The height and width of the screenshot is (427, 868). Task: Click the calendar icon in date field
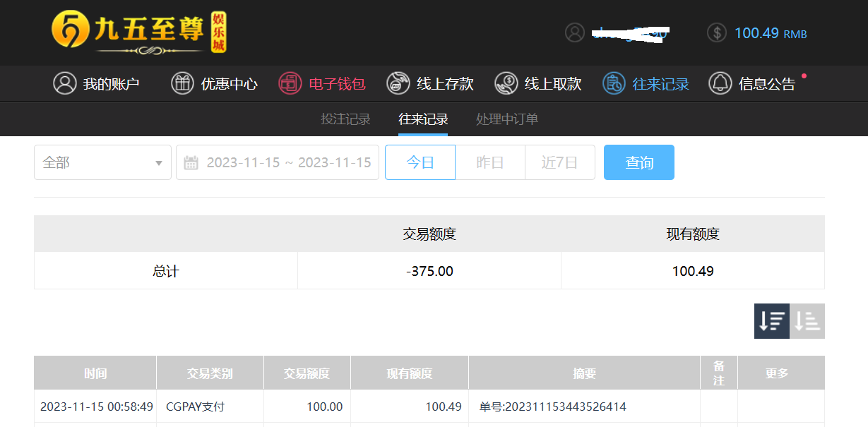pyautogui.click(x=191, y=163)
